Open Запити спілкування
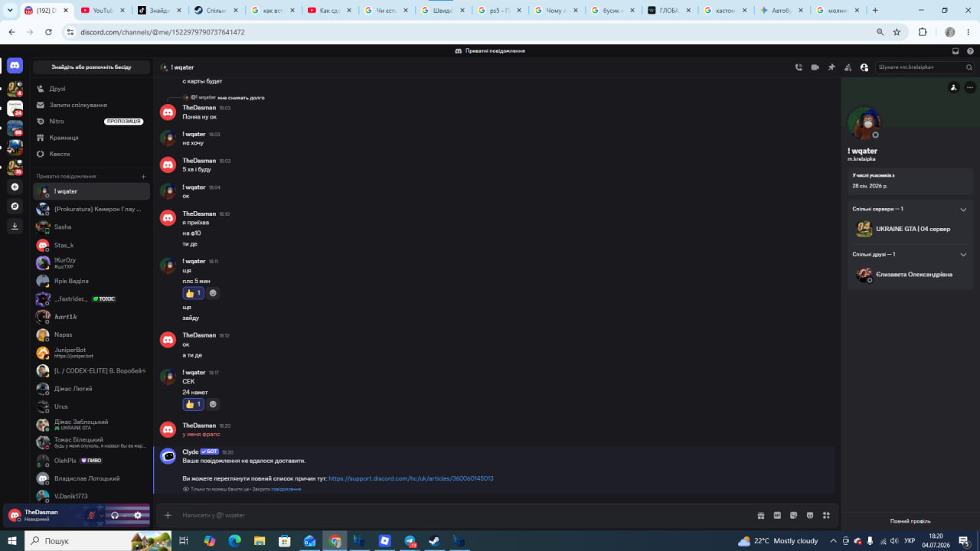This screenshot has height=551, width=980. 91,105
